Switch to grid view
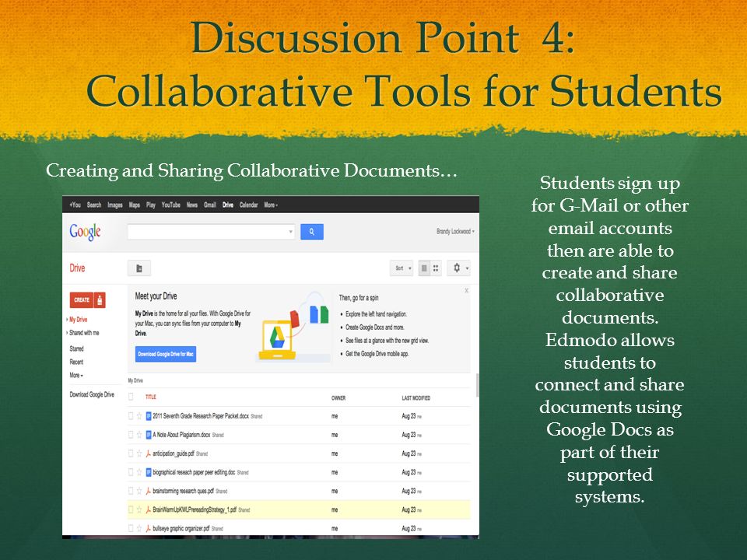 coord(436,268)
